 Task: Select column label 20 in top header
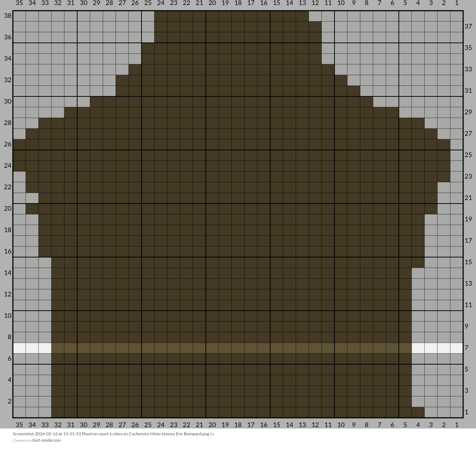pos(212,3)
